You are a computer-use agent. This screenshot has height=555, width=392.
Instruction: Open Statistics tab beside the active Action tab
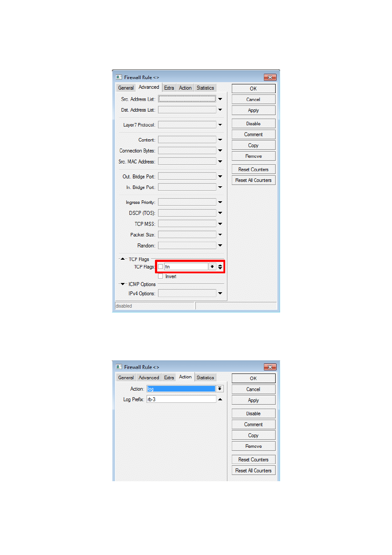tap(205, 377)
